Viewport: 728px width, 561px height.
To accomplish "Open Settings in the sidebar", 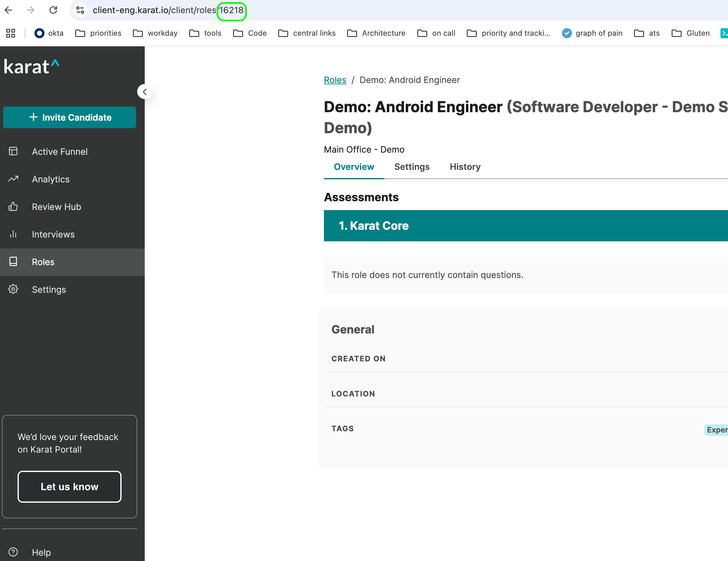I will [x=72, y=290].
